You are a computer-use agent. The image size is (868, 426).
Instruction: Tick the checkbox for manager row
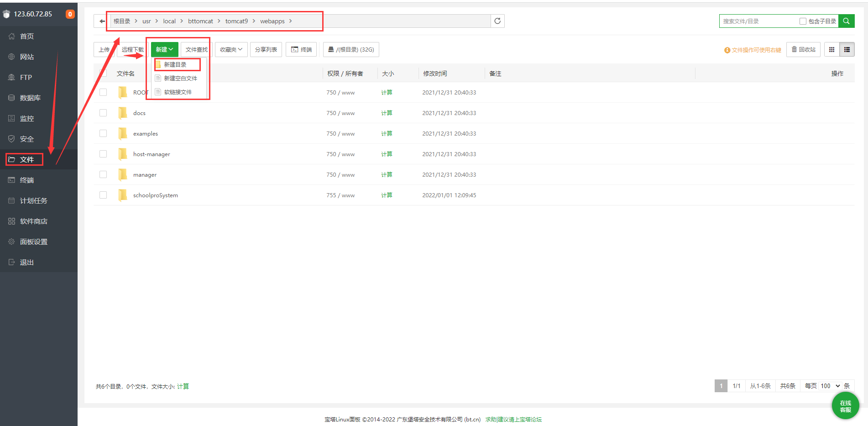tap(103, 174)
